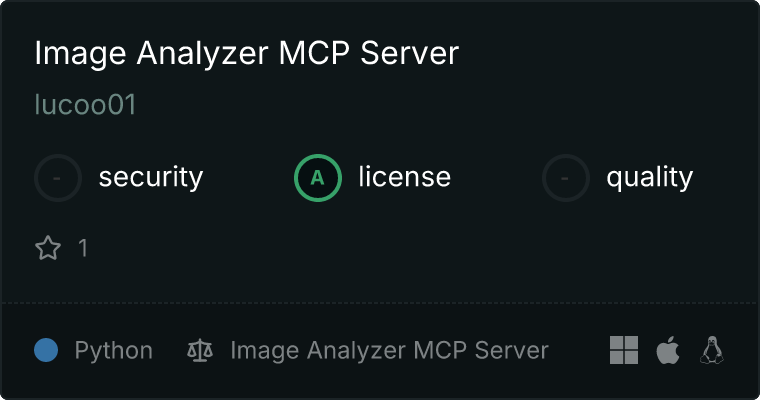Click the star count number 1
This screenshot has height=400, width=760.
coord(83,248)
